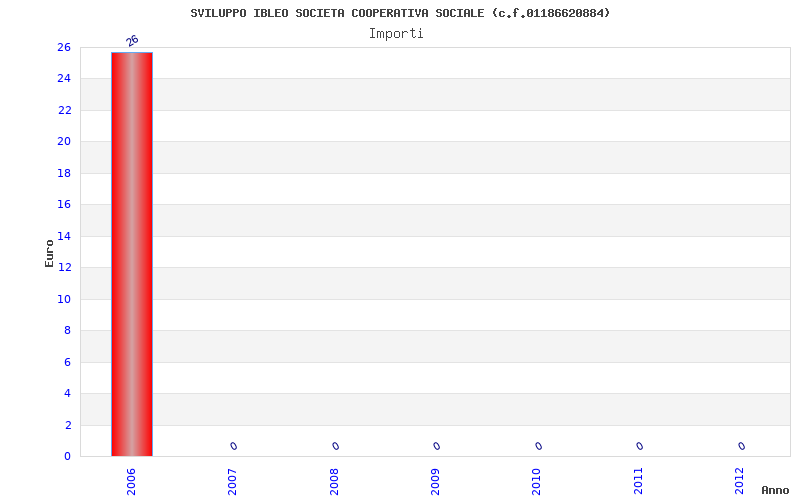Viewport: 800px width, 500px height.
Task: Click the 0 value above 2007
Action: [x=234, y=446]
